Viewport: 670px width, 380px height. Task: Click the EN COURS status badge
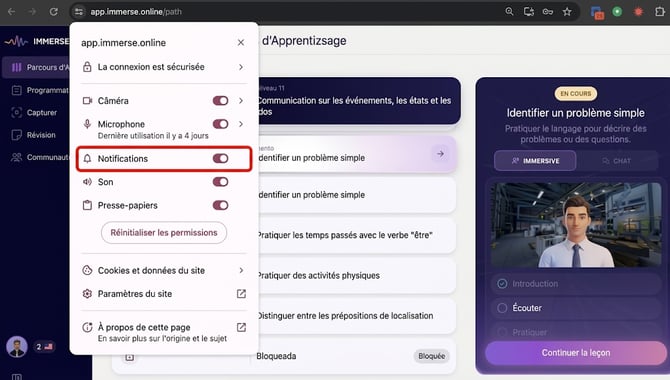[x=576, y=93]
